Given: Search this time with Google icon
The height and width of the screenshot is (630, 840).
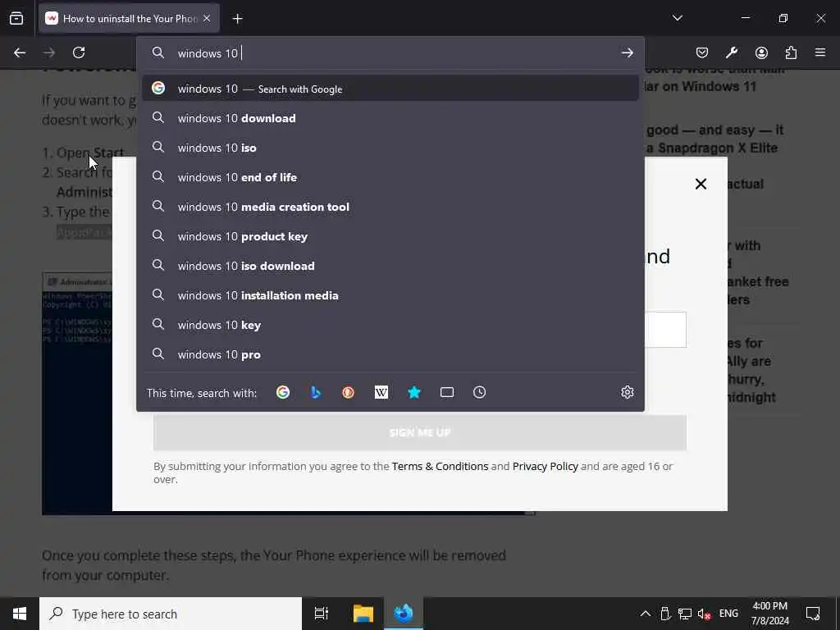Looking at the screenshot, I should click(x=283, y=392).
